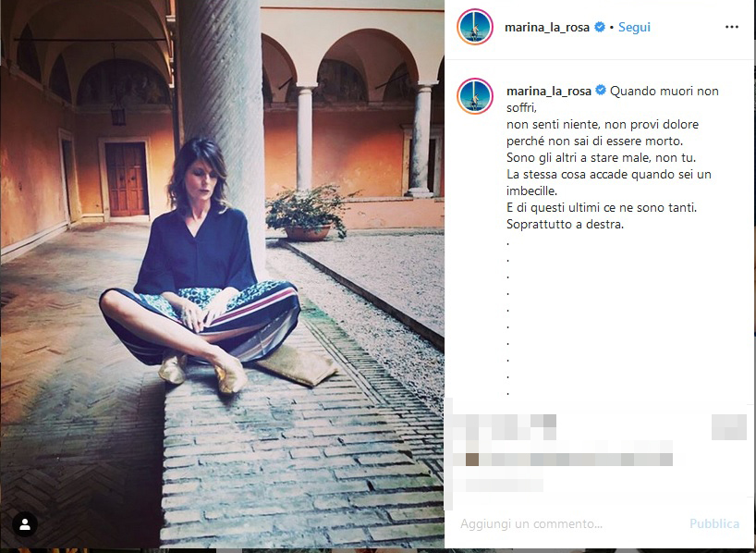Click the tagged people icon on photo
The height and width of the screenshot is (553, 756).
click(25, 524)
